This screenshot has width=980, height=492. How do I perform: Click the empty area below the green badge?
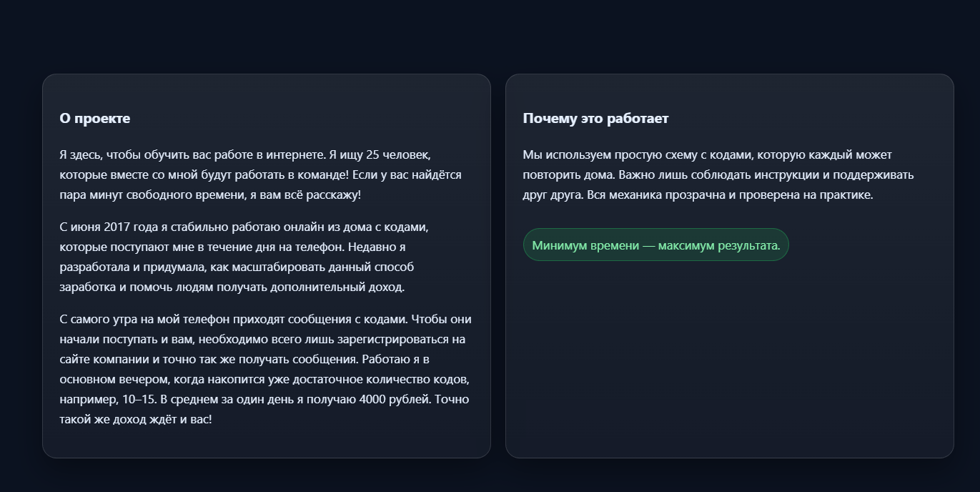point(729,358)
